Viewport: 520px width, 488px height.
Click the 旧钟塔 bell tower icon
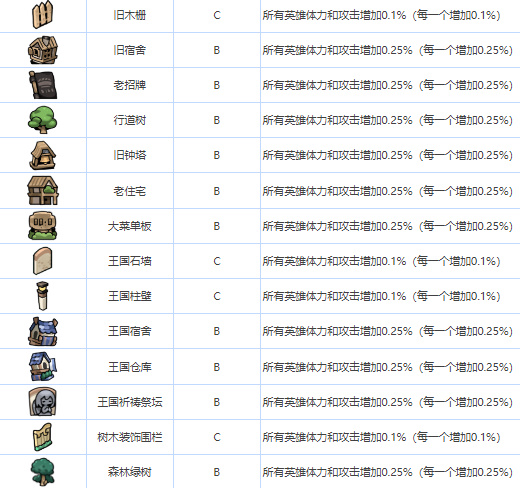43,155
